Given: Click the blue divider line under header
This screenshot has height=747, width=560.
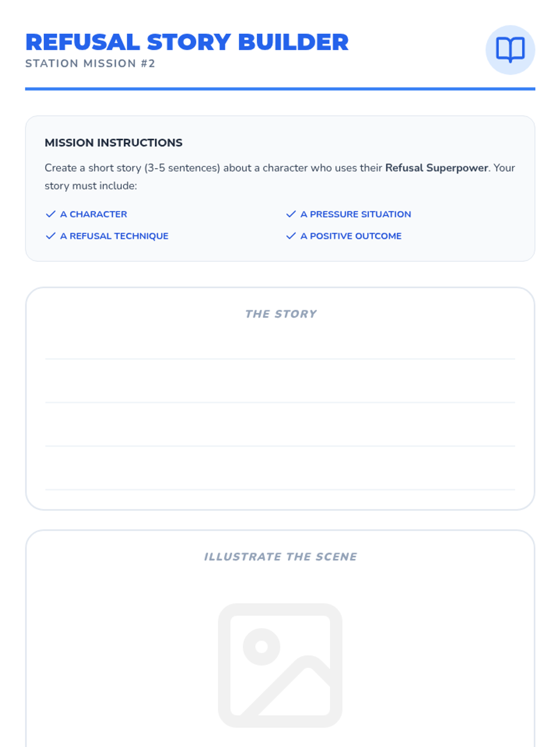Looking at the screenshot, I should (x=280, y=89).
